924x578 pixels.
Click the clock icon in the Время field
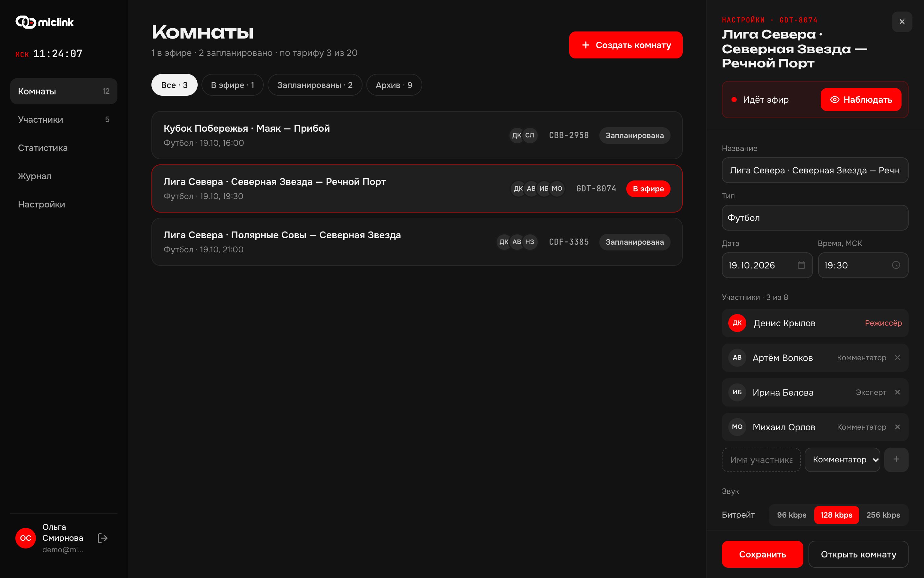(896, 265)
